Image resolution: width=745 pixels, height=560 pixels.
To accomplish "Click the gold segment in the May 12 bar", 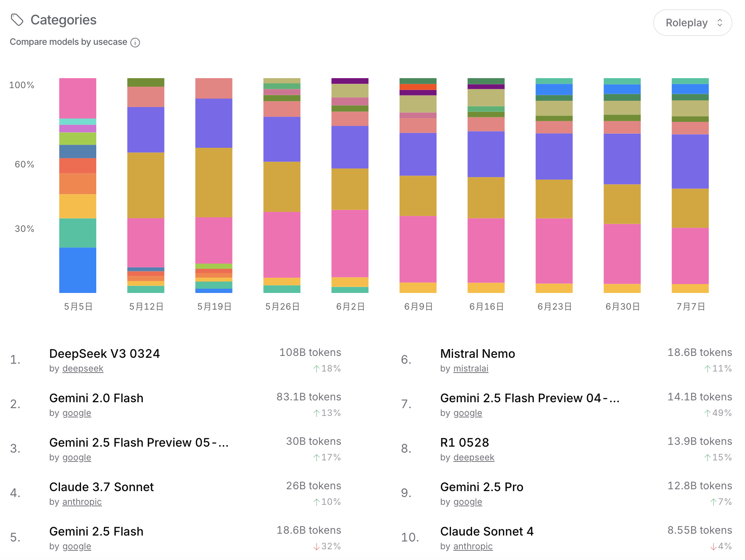I will [x=146, y=185].
